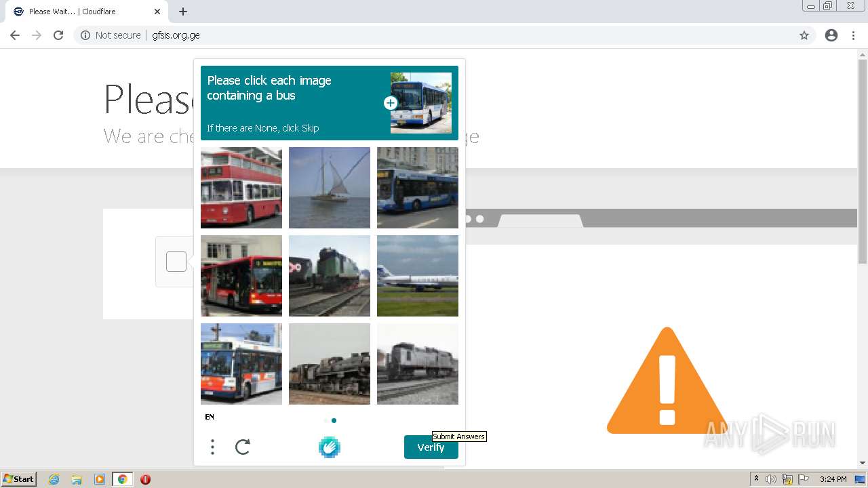Open Windows Explorer folder in the taskbar
Screen dimensions: 868x488
click(77, 479)
